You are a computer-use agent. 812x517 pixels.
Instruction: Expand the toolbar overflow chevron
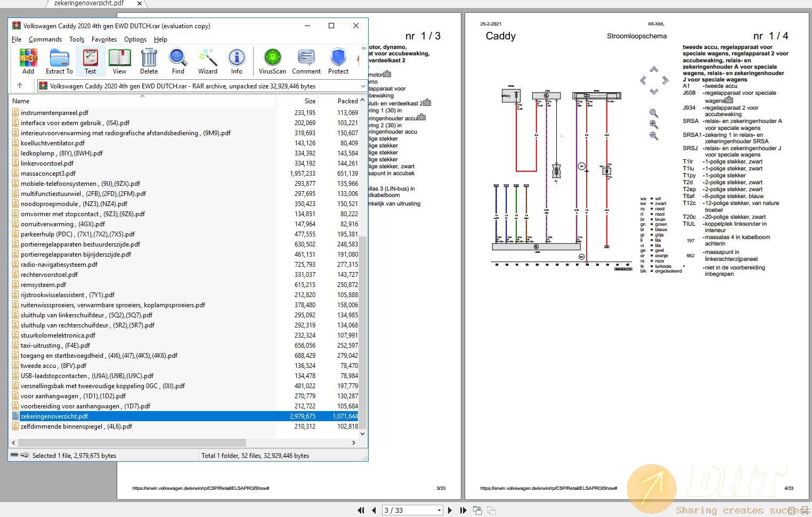(x=364, y=48)
